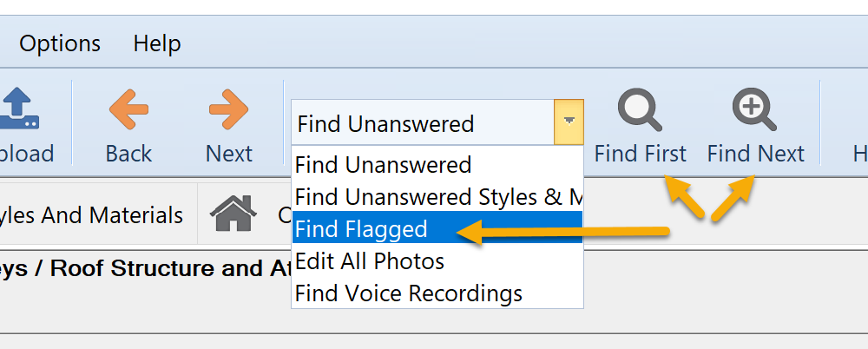Switch to Styles And Materials tab
This screenshot has height=349, width=868.
[91, 215]
